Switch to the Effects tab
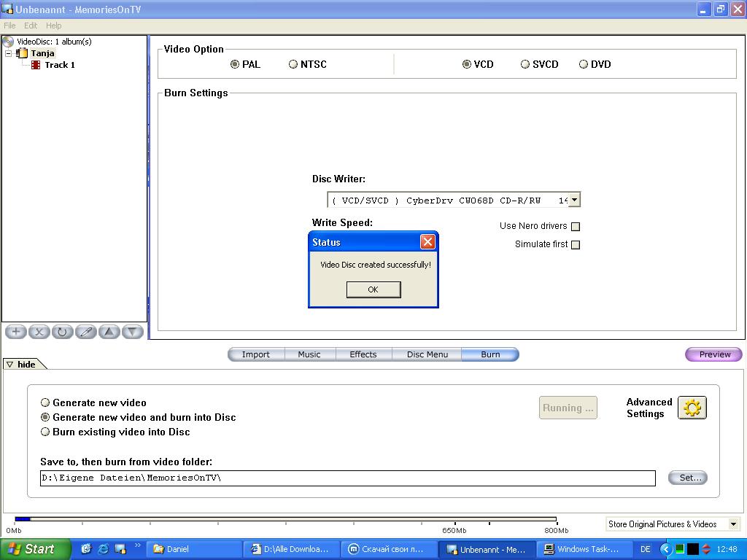This screenshot has width=747, height=560. pos(363,354)
